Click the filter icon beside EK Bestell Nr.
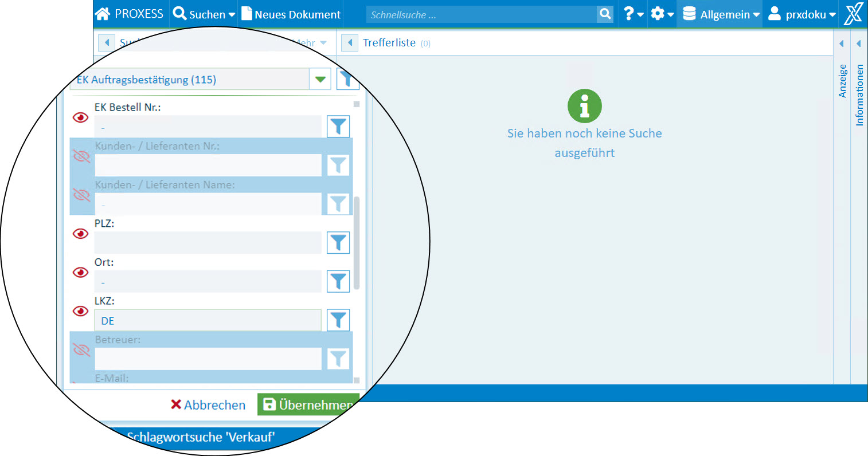 point(338,126)
